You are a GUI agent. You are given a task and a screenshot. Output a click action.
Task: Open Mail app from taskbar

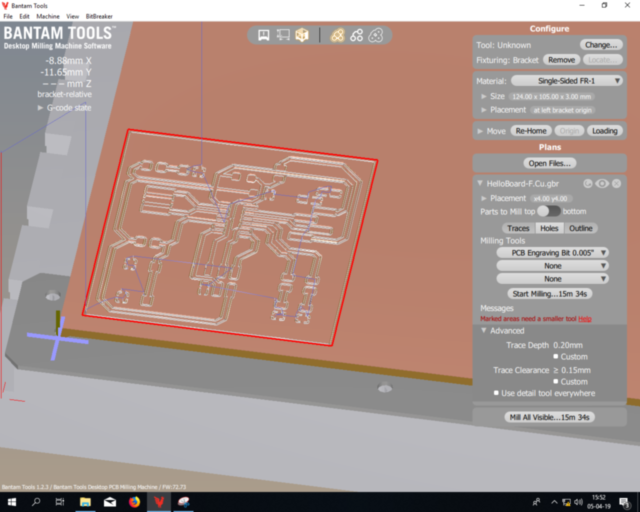tap(110, 502)
